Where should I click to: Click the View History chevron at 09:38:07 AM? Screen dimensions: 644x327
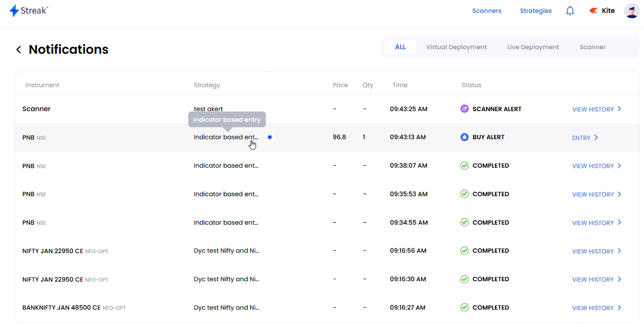619,166
